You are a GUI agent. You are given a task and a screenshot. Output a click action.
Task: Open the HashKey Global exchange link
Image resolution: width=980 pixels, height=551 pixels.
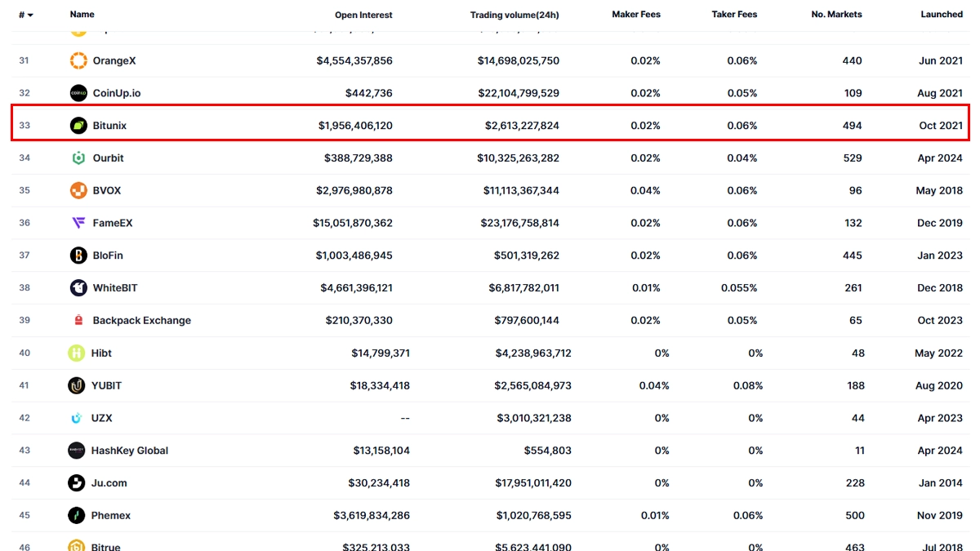pyautogui.click(x=129, y=451)
